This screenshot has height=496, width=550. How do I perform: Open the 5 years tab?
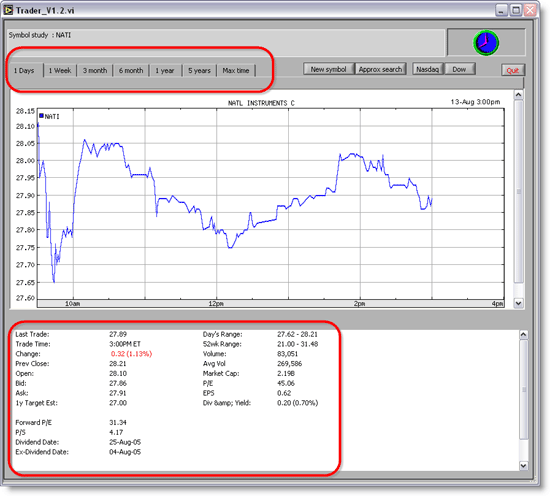[199, 71]
